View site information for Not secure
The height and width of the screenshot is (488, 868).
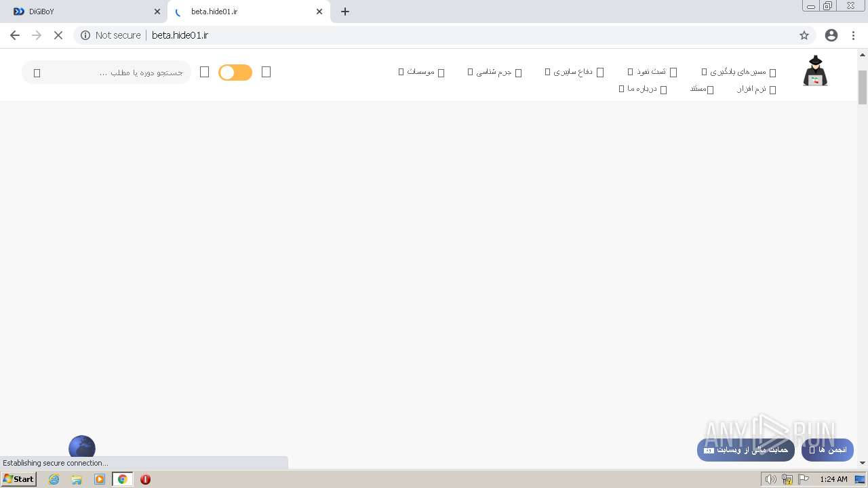click(x=111, y=35)
